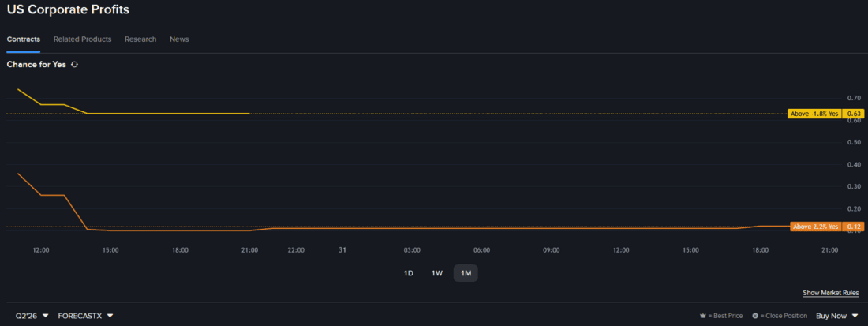
Task: Open the Show Market Rules link
Action: pyautogui.click(x=831, y=293)
